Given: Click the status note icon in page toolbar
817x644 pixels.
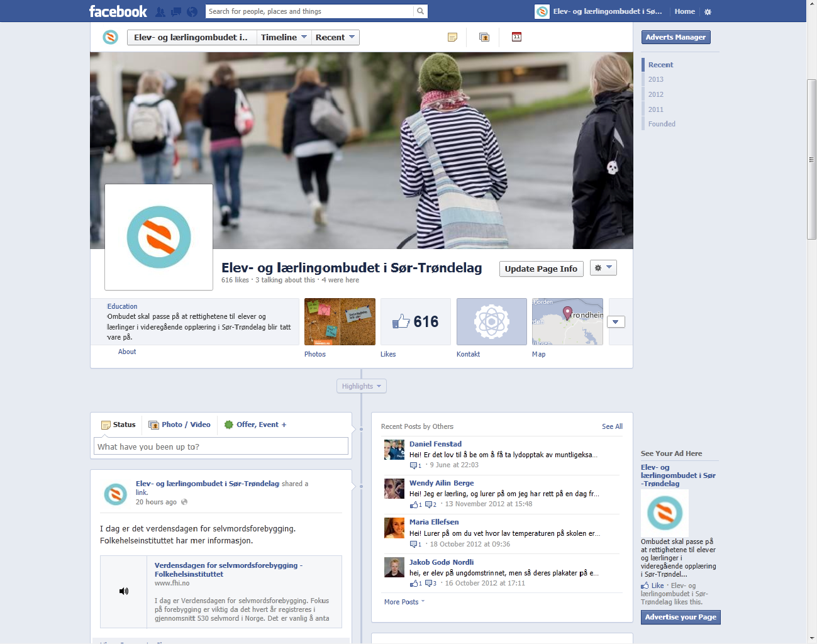Looking at the screenshot, I should click(452, 37).
